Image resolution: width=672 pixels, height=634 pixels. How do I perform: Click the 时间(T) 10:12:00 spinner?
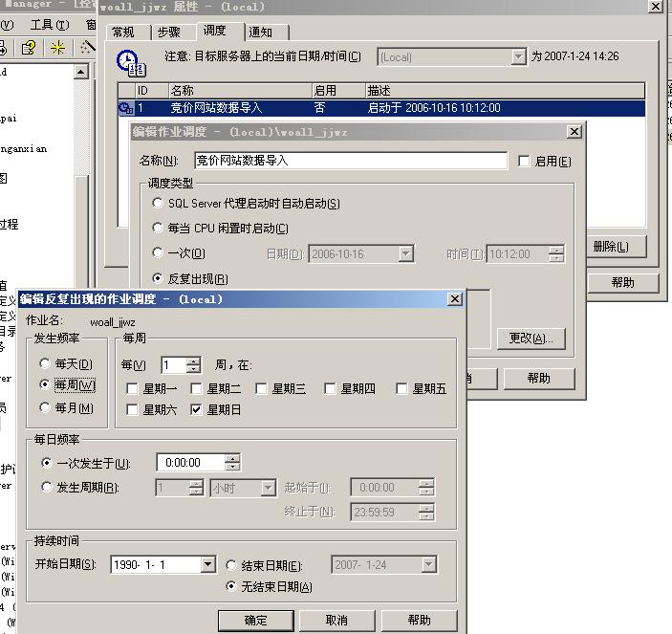[556, 254]
